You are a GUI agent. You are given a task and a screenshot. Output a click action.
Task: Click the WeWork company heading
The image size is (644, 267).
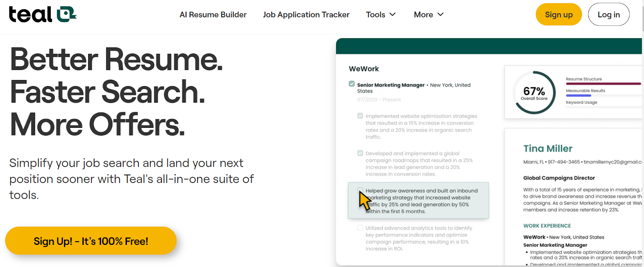(364, 69)
